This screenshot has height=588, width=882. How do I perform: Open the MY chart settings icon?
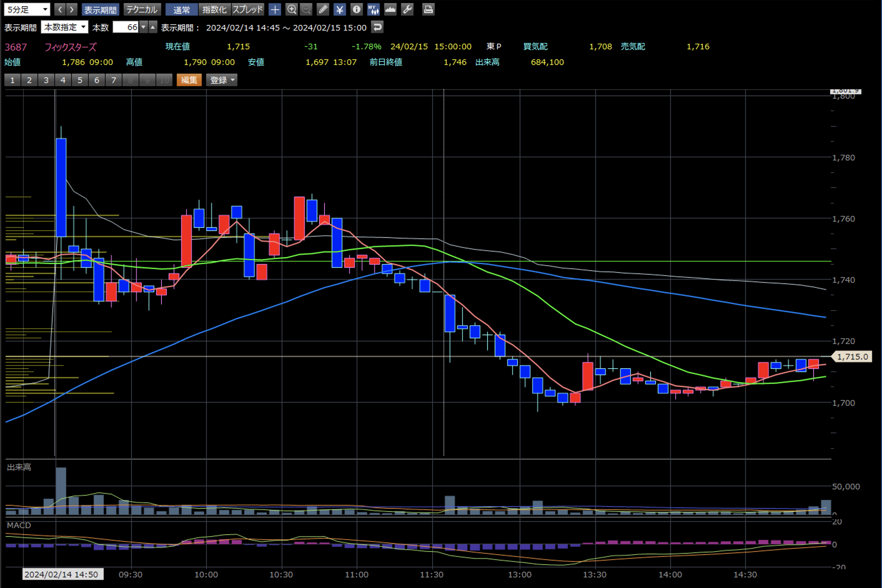click(373, 9)
